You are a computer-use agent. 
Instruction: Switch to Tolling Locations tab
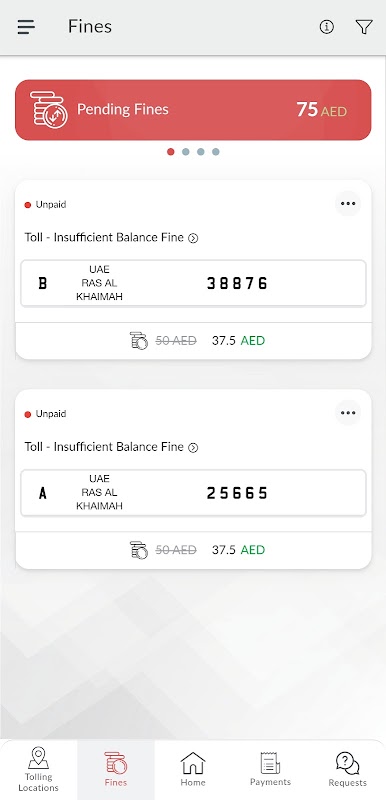pyautogui.click(x=39, y=769)
